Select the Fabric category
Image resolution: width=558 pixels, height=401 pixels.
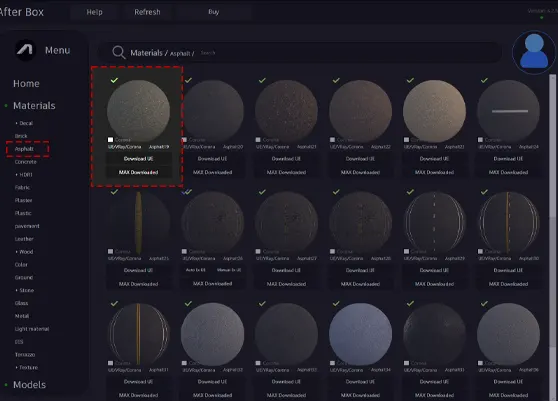22,188
